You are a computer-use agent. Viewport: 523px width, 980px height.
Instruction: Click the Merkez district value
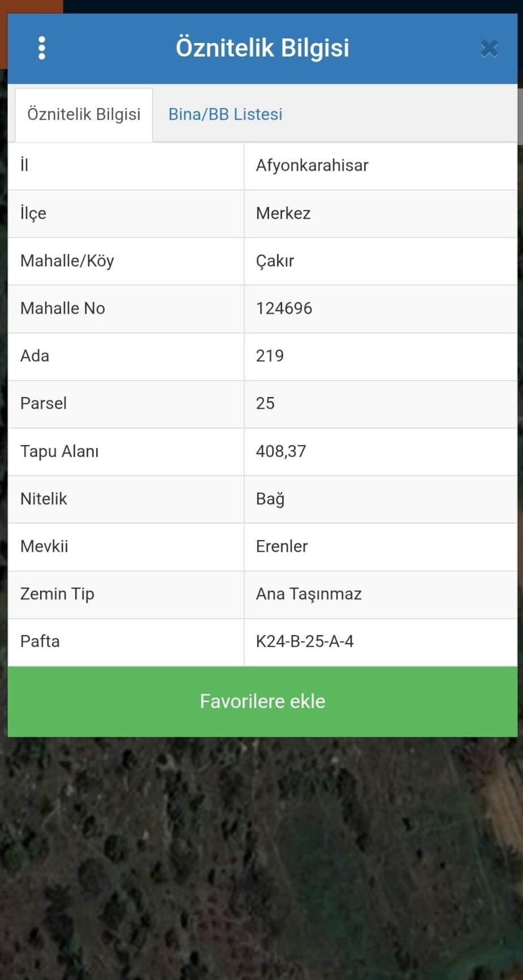tap(283, 213)
